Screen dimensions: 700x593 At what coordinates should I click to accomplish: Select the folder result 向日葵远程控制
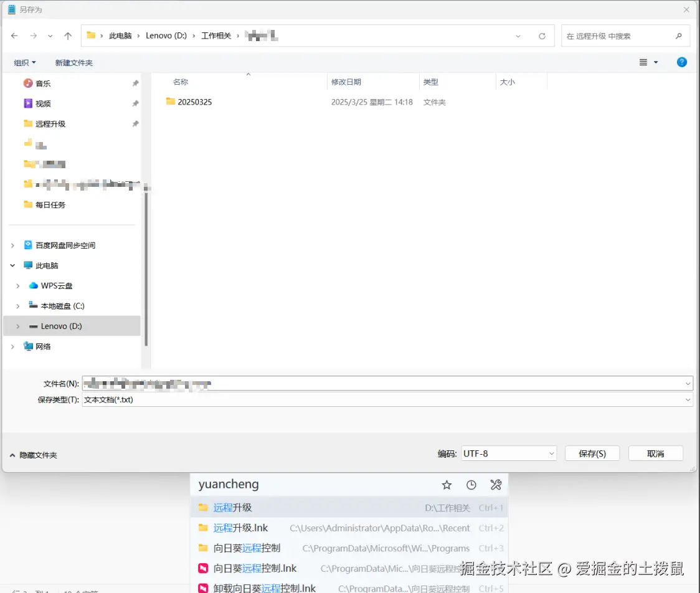pos(349,548)
